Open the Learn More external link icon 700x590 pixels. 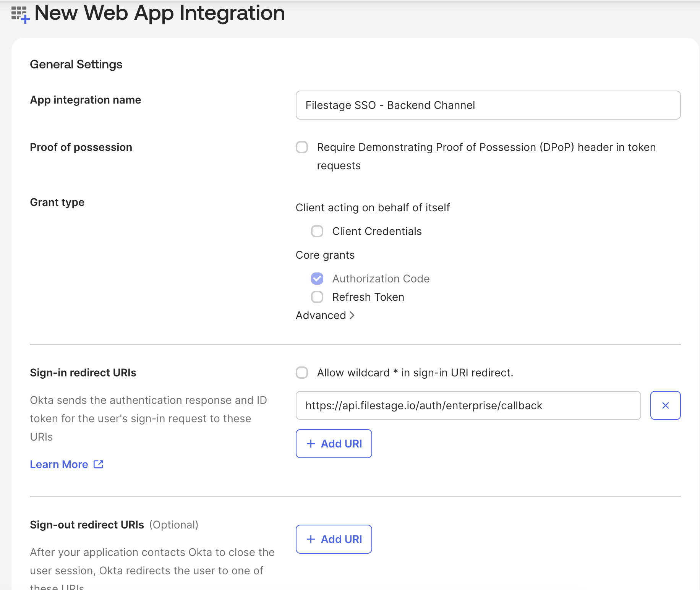99,464
